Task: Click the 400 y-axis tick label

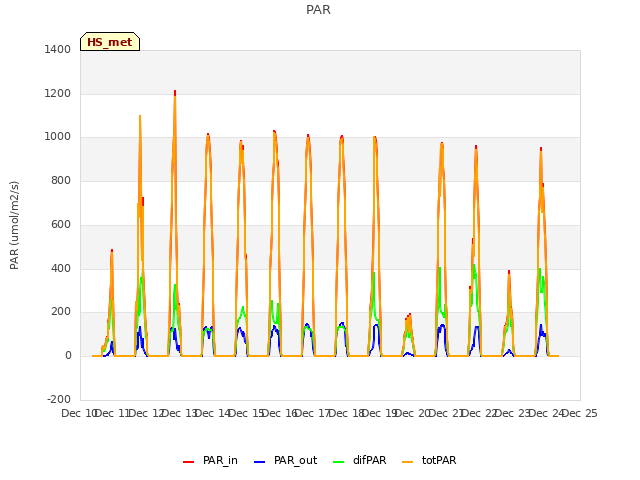Action: pyautogui.click(x=61, y=269)
